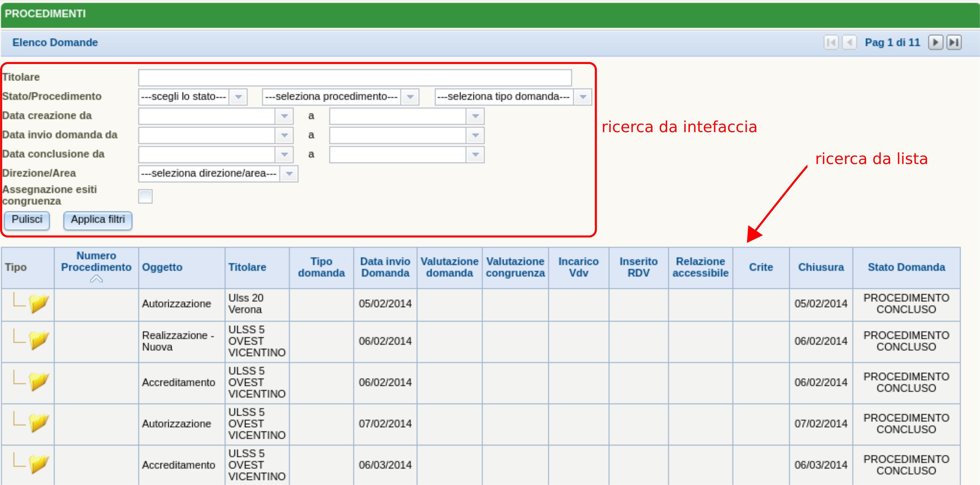
Task: Open Data creazione da date picker arrow
Action: point(284,117)
